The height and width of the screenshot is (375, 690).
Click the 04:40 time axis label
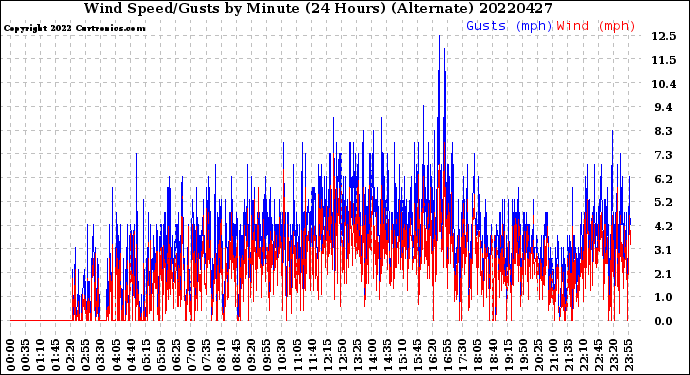click(x=131, y=355)
